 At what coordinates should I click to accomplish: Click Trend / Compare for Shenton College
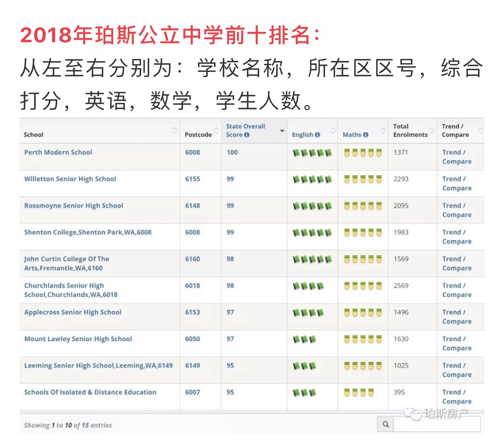tap(457, 237)
